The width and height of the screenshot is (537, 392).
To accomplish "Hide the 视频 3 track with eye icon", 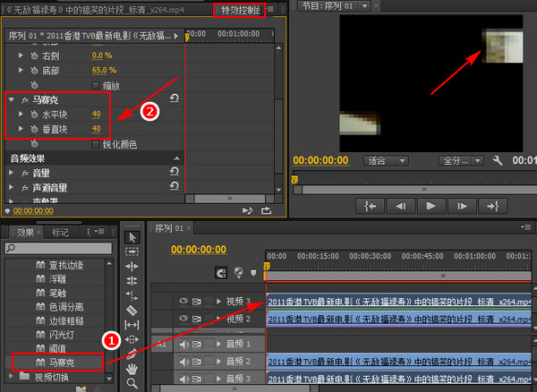I will tap(183, 301).
